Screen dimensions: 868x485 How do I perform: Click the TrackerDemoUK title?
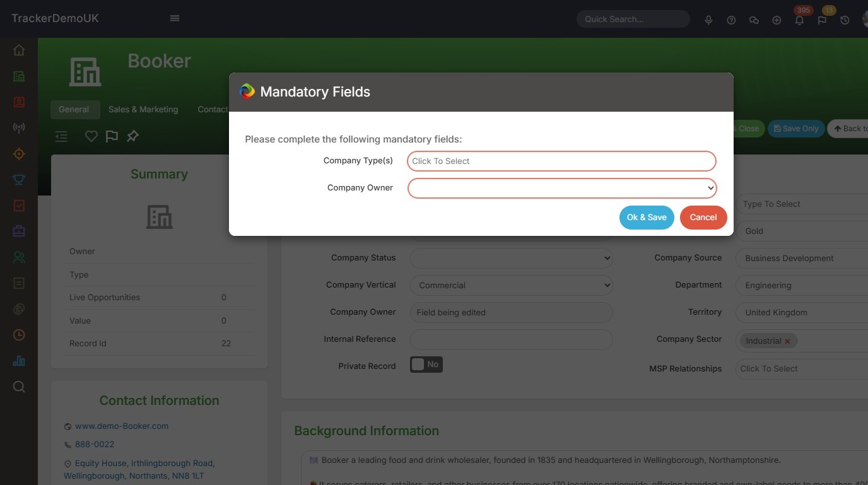(x=55, y=18)
